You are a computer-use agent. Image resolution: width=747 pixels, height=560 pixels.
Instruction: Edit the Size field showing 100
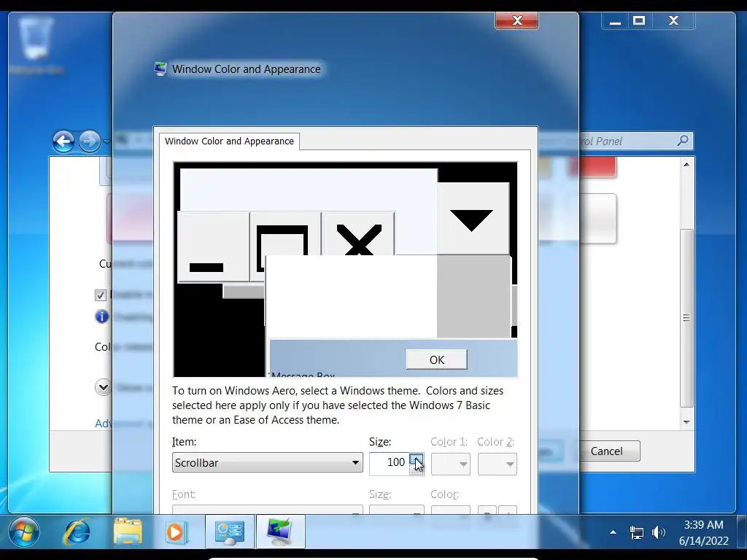click(x=390, y=463)
